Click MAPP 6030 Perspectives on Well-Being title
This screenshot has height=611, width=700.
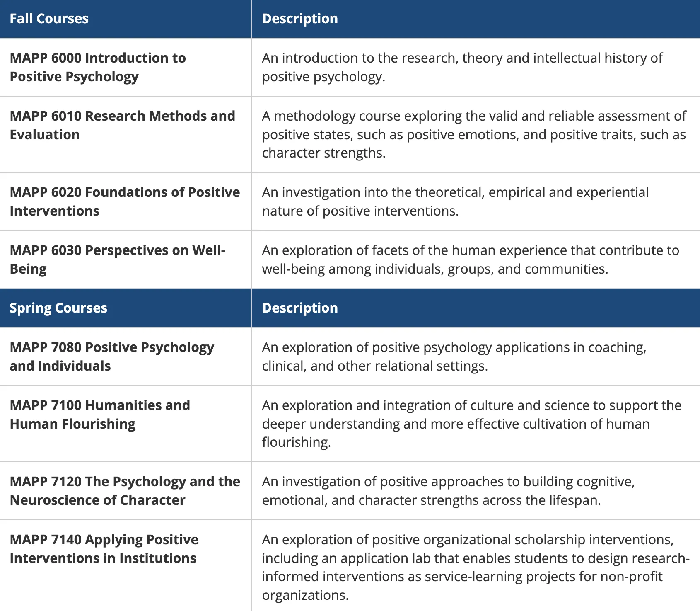[x=117, y=259]
